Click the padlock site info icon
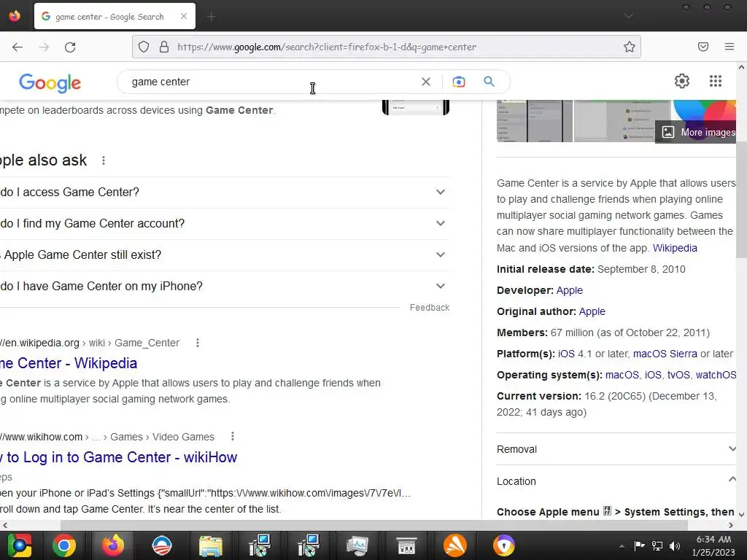The width and height of the screenshot is (747, 560). (164, 47)
